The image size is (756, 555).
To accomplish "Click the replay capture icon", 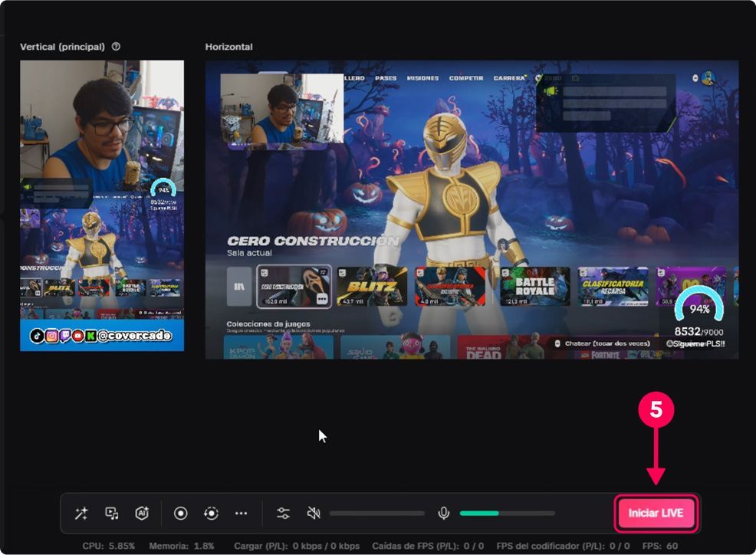I will click(211, 514).
